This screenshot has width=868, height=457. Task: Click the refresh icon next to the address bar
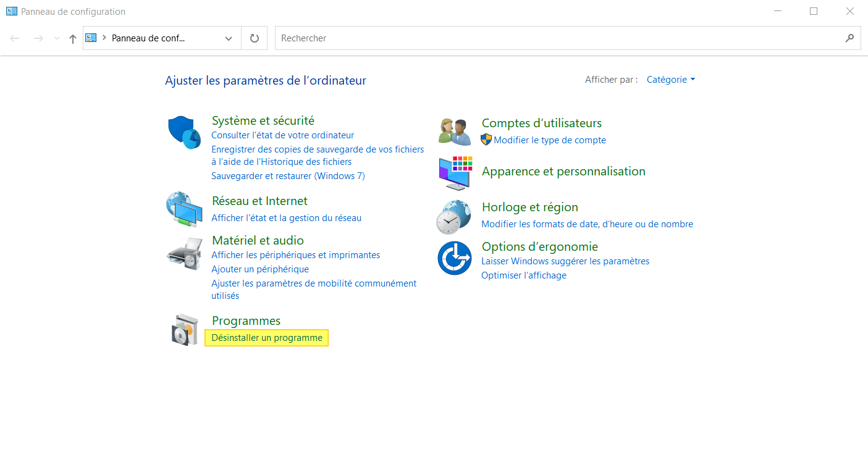click(x=254, y=38)
